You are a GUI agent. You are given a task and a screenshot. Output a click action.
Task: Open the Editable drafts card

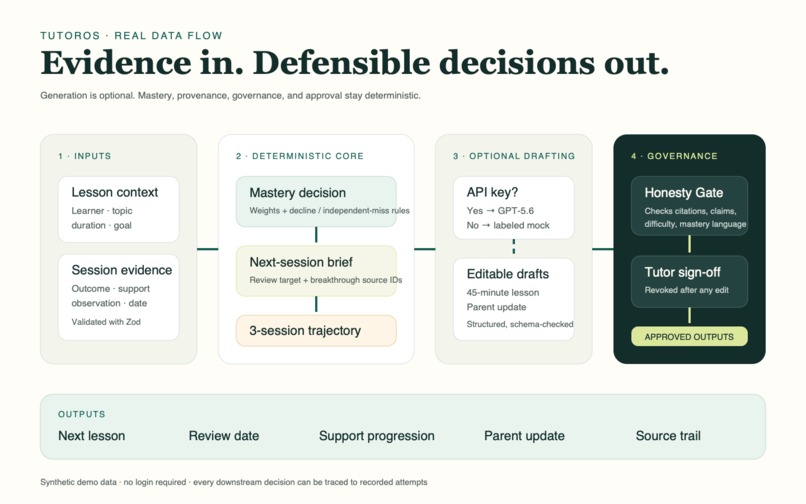(x=514, y=299)
